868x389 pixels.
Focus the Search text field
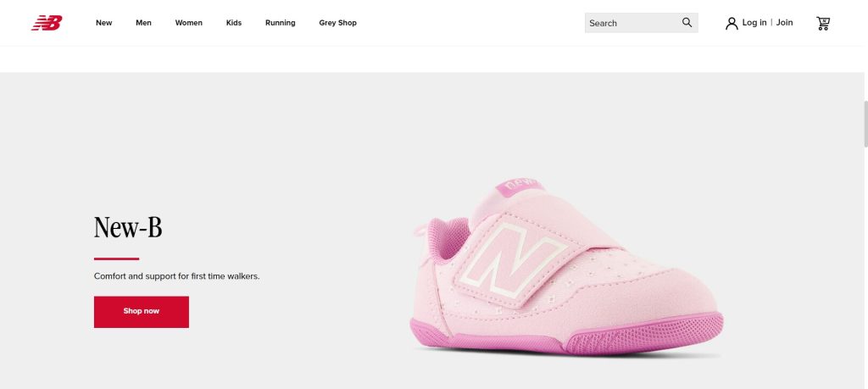click(627, 23)
